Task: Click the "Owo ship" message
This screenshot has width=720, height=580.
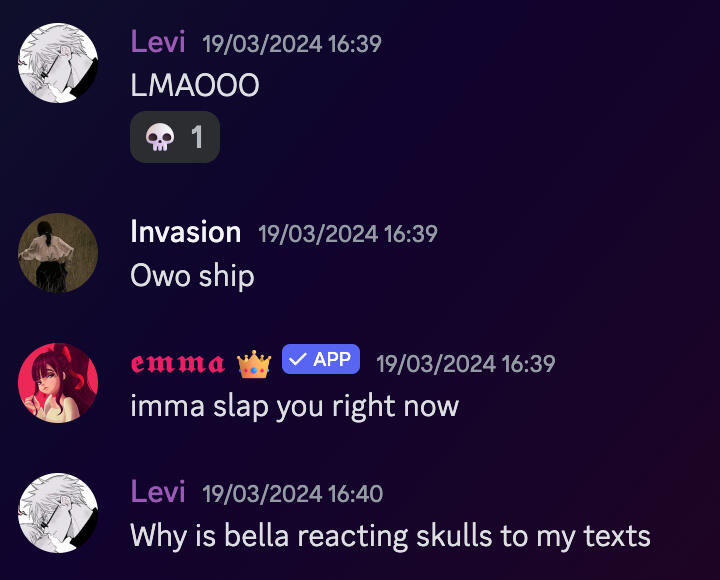Action: pos(192,276)
